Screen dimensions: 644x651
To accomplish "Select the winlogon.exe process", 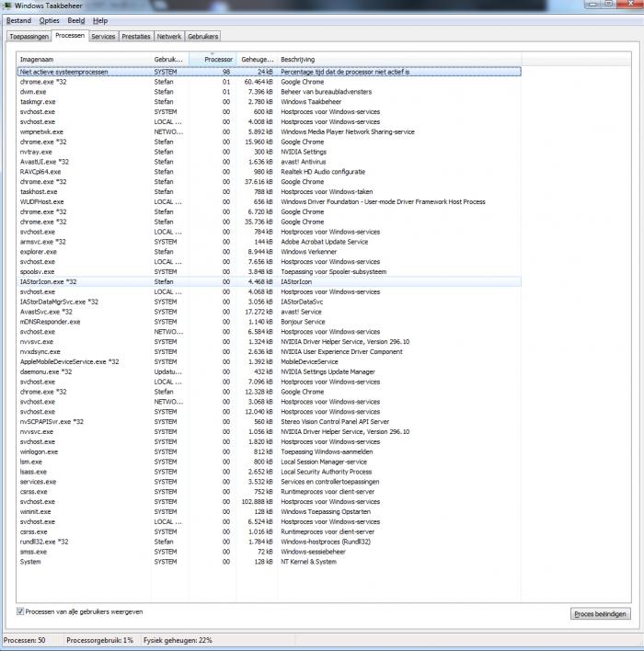I will coord(270,451).
